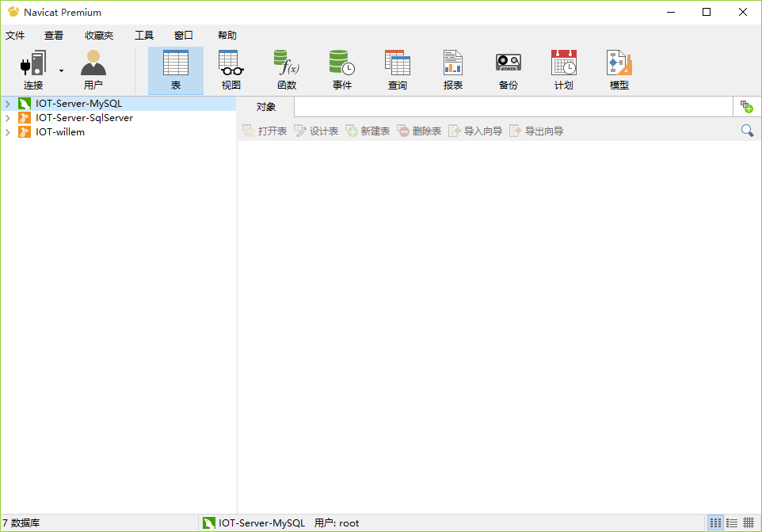Viewport: 762px width, 532px height.
Task: Click the IOT-willem orange connection icon
Action: (x=25, y=131)
